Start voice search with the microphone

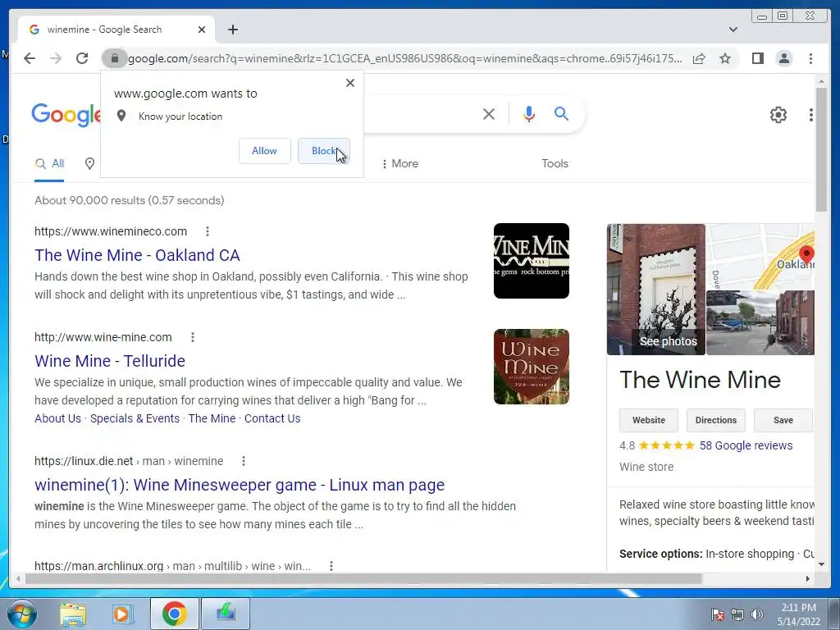click(529, 114)
